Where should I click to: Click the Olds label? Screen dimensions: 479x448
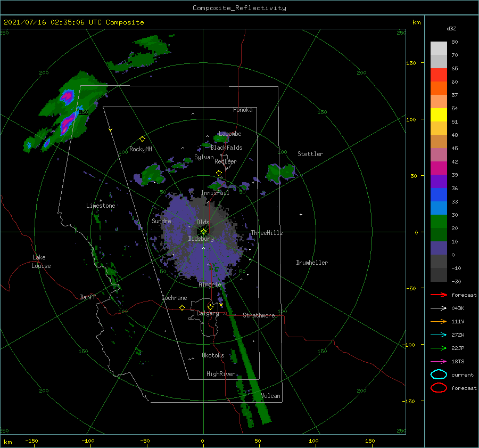[203, 222]
